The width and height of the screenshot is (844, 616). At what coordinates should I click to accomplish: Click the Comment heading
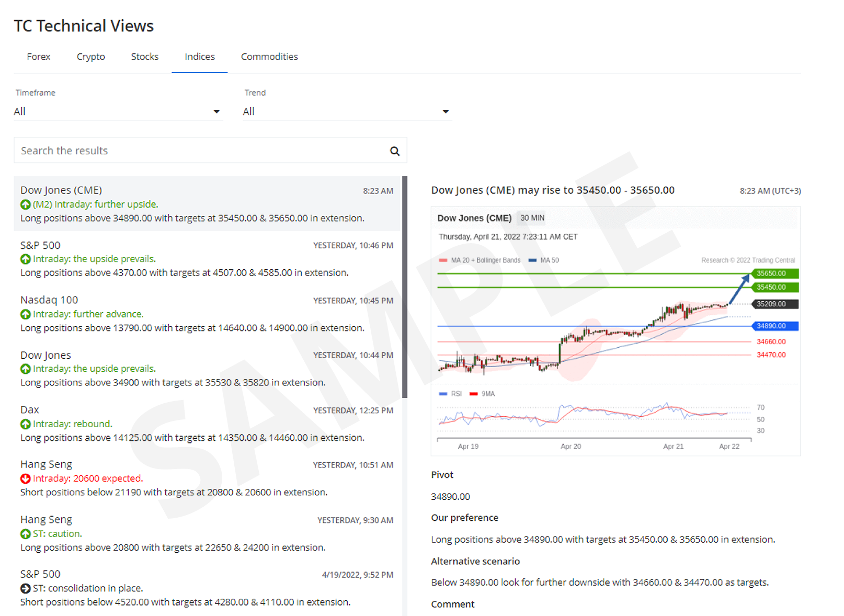452,604
